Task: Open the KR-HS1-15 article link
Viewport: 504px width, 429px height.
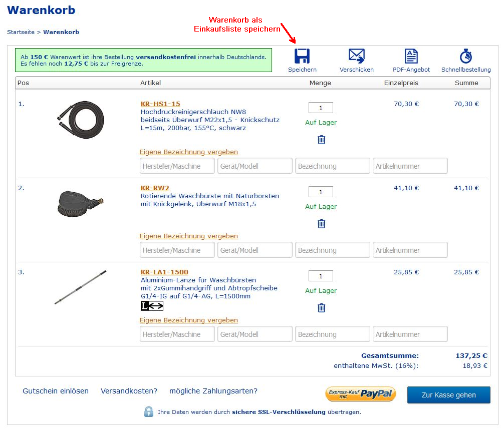Action: point(160,104)
